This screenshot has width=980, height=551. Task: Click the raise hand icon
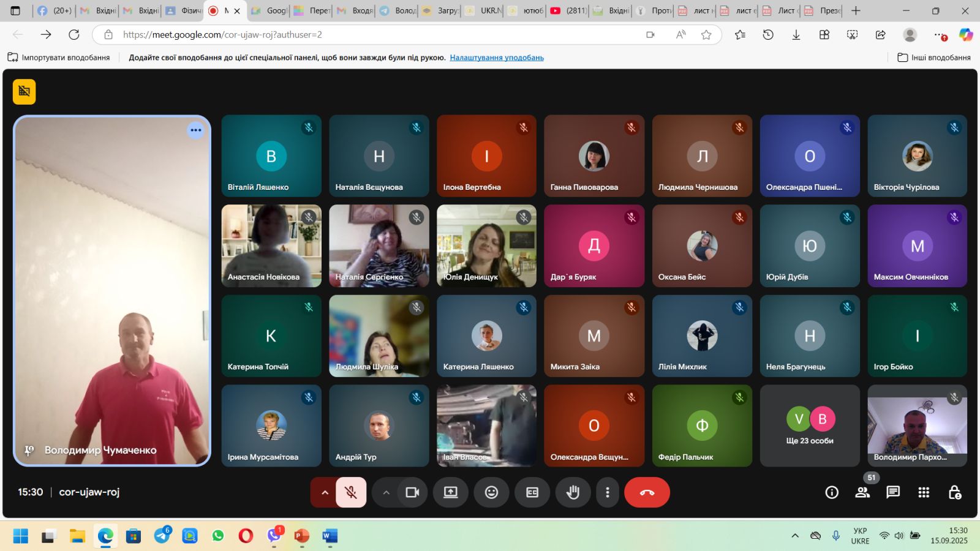coord(573,492)
